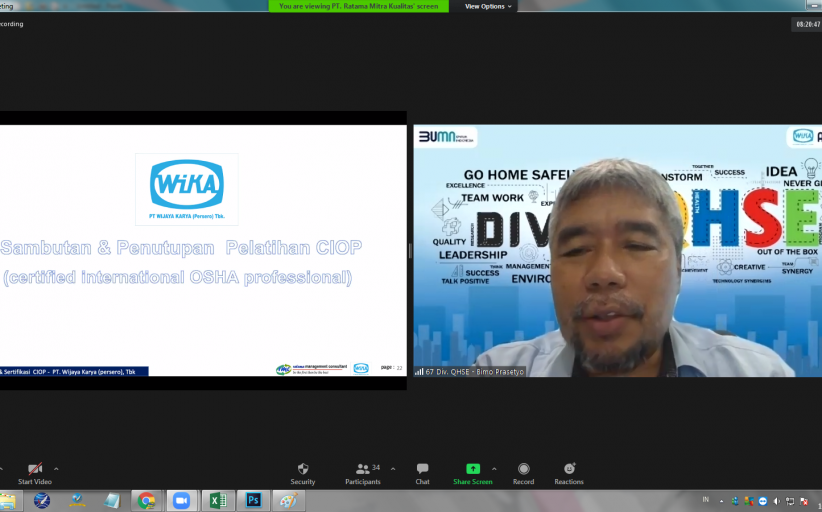
Task: Click the green Share Screen icon
Action: [473, 469]
